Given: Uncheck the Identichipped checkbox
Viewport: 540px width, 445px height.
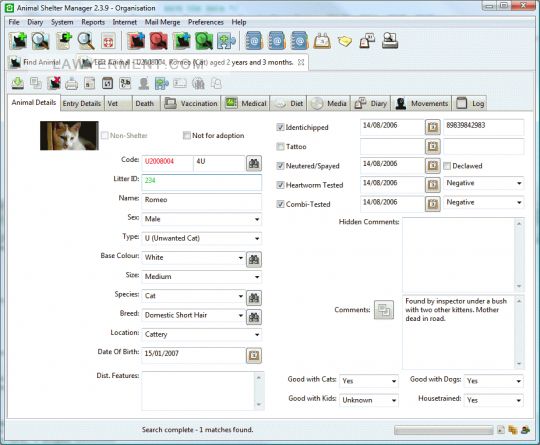Looking at the screenshot, I should tap(280, 127).
